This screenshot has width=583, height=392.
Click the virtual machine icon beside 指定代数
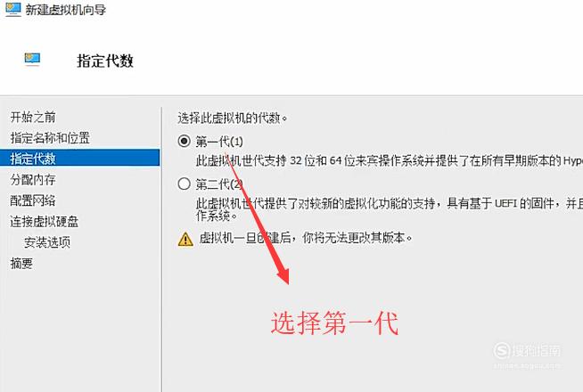point(32,60)
